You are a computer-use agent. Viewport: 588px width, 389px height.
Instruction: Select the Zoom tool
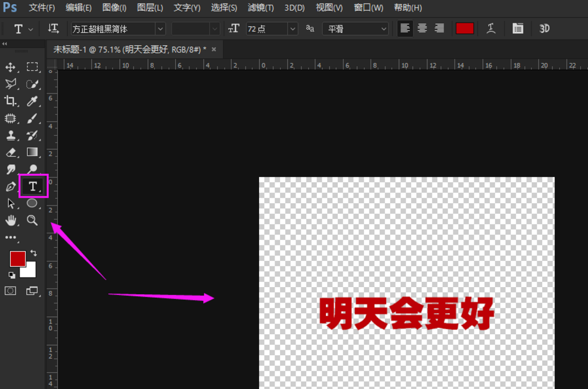[x=32, y=220]
